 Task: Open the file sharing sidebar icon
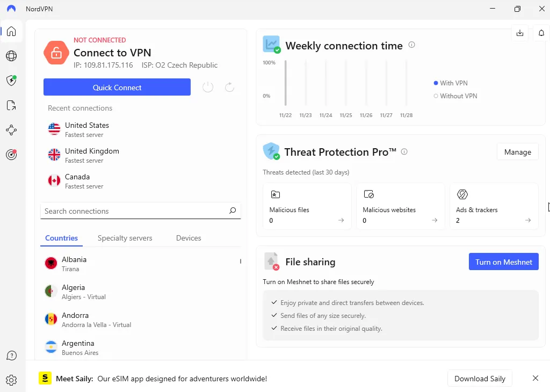tap(11, 105)
